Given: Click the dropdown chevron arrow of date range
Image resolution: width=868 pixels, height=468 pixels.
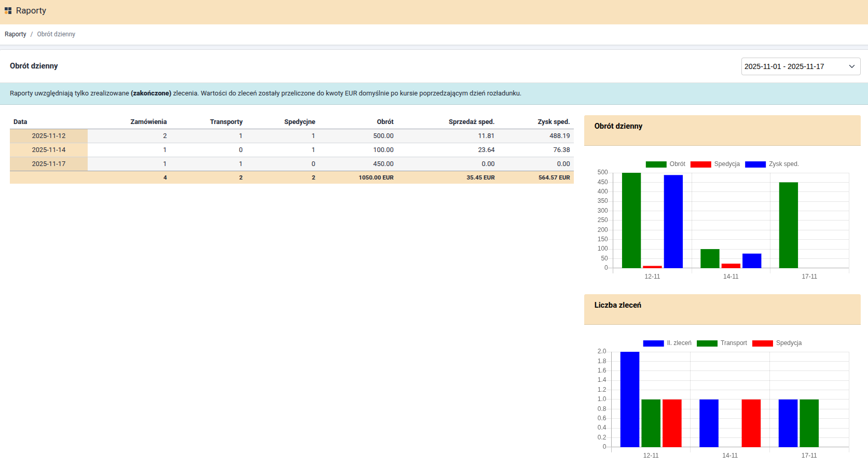Looking at the screenshot, I should 851,66.
